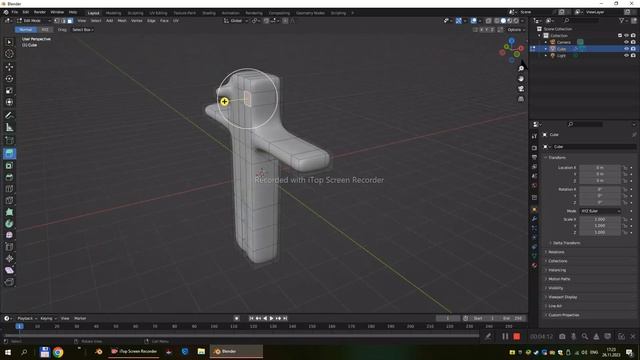
Task: Expand the Custom Properties panel
Action: pos(563,315)
